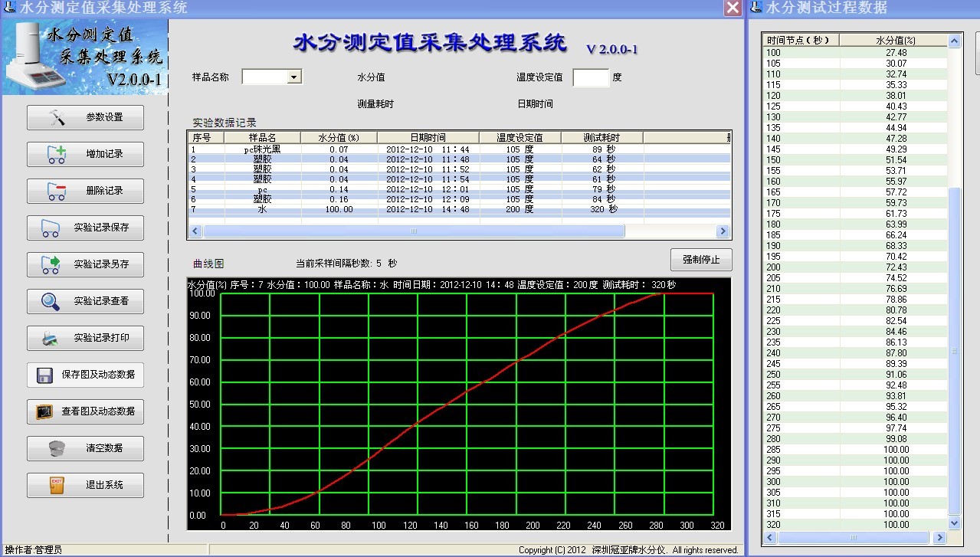Click the 温度设定值 column header
This screenshot has width=980, height=557.
pyautogui.click(x=519, y=137)
